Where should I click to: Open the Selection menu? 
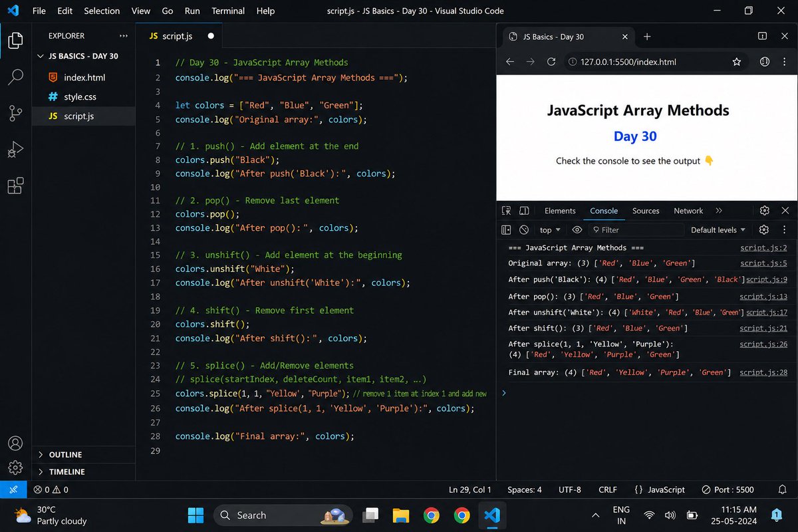pos(102,11)
